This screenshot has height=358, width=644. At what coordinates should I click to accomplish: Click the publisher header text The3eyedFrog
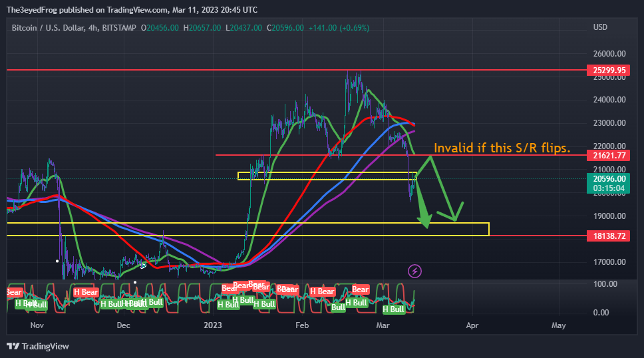coord(32,10)
